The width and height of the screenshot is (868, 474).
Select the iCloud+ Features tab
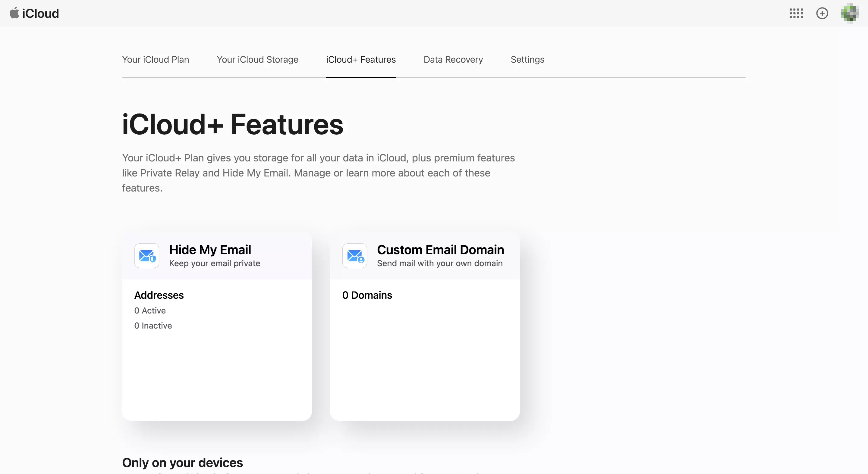pyautogui.click(x=361, y=59)
